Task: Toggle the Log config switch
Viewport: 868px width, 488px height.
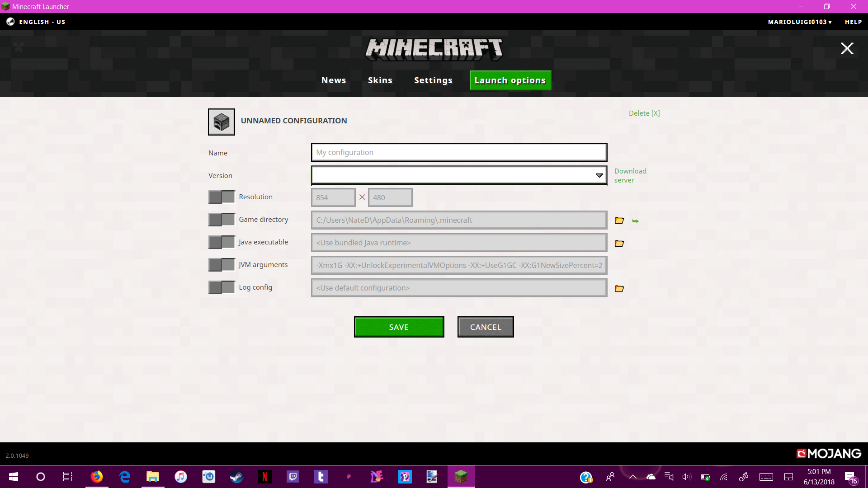Action: pos(222,287)
